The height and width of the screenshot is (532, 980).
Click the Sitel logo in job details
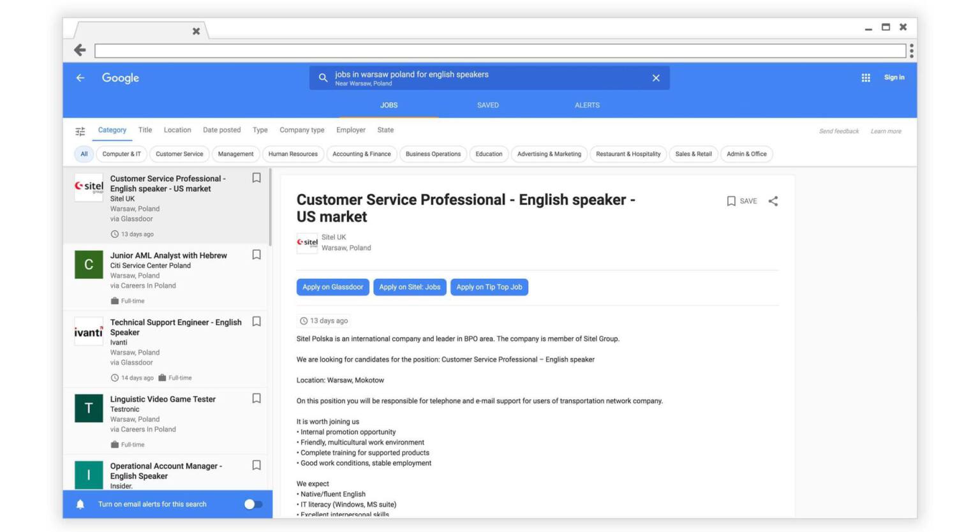[307, 242]
